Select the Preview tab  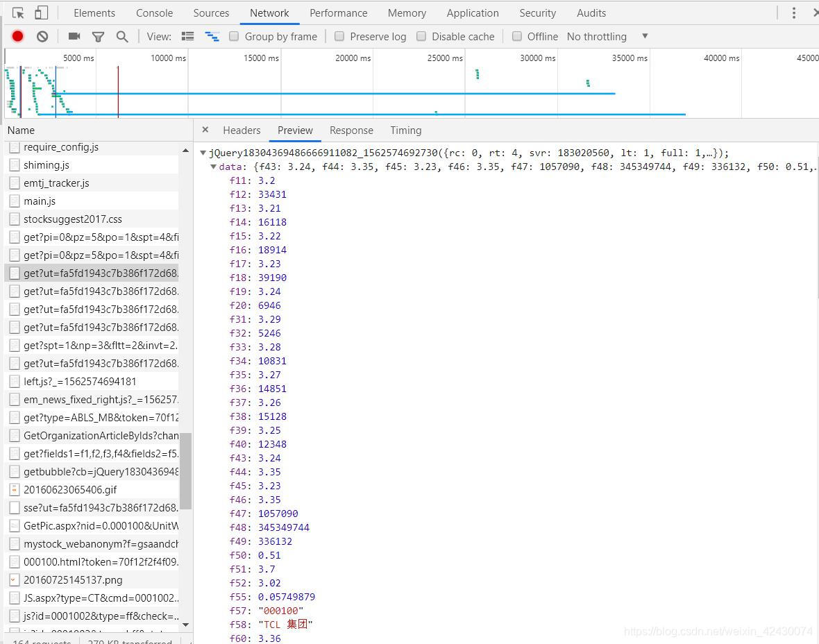[295, 130]
